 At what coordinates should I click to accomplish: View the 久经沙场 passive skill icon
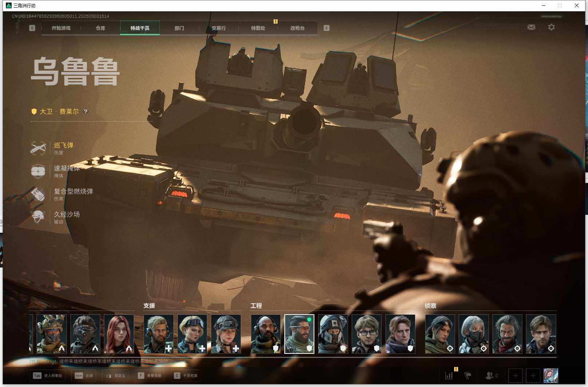pyautogui.click(x=38, y=217)
